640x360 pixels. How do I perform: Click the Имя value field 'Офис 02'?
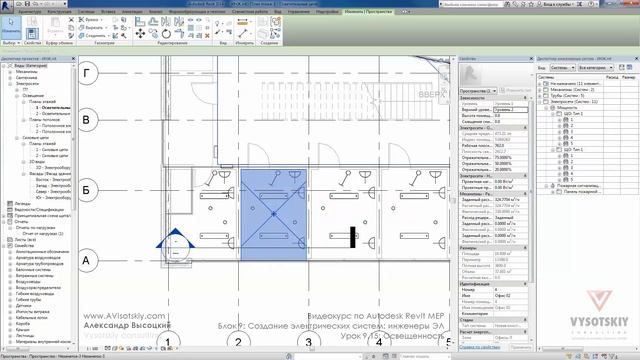point(510,296)
